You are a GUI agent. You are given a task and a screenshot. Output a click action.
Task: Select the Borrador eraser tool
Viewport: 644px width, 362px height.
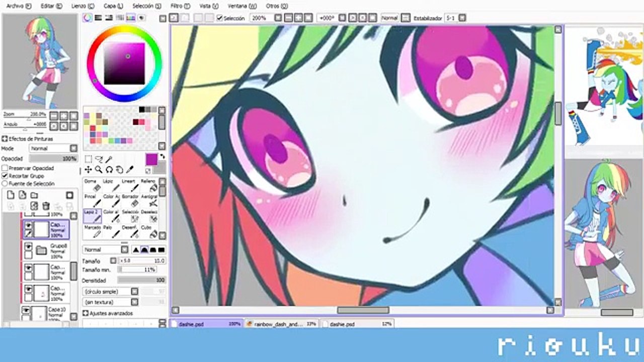(x=130, y=200)
